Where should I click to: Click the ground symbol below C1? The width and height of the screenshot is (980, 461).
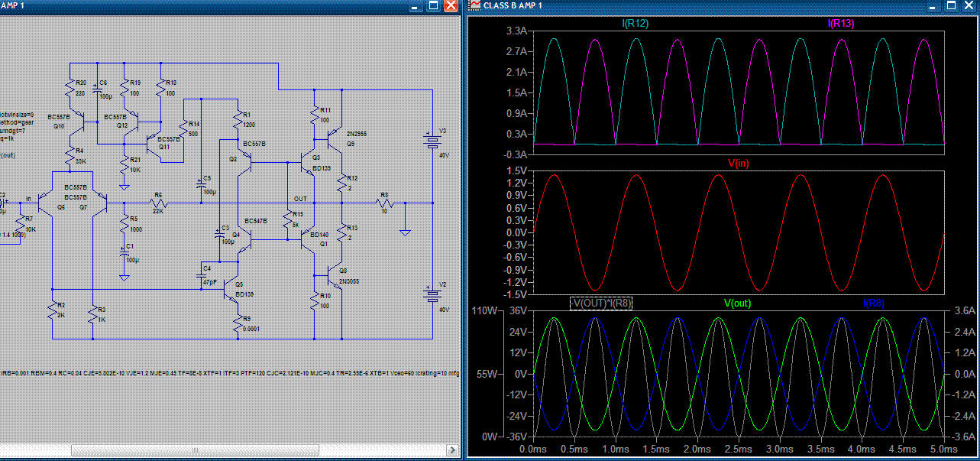pos(124,277)
